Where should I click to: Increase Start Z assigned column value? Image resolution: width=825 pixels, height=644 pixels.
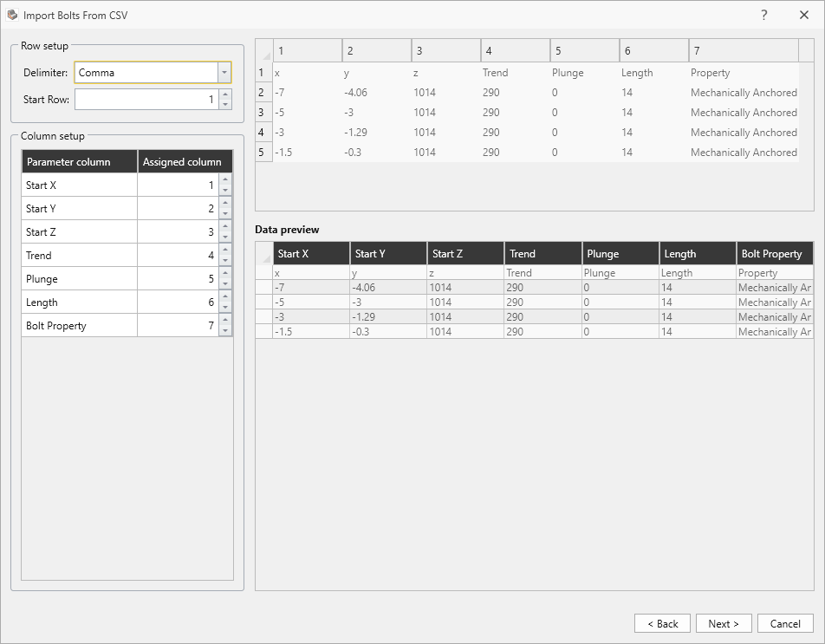225,226
